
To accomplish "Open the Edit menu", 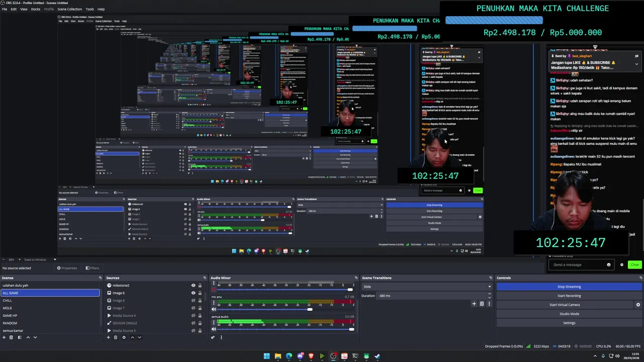I will 14,9.
